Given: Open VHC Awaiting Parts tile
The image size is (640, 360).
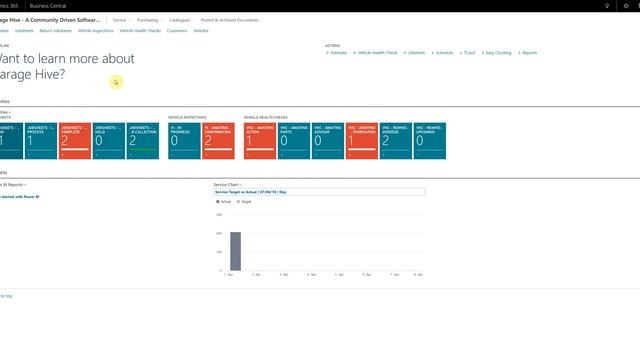Looking at the screenshot, I should tap(293, 141).
